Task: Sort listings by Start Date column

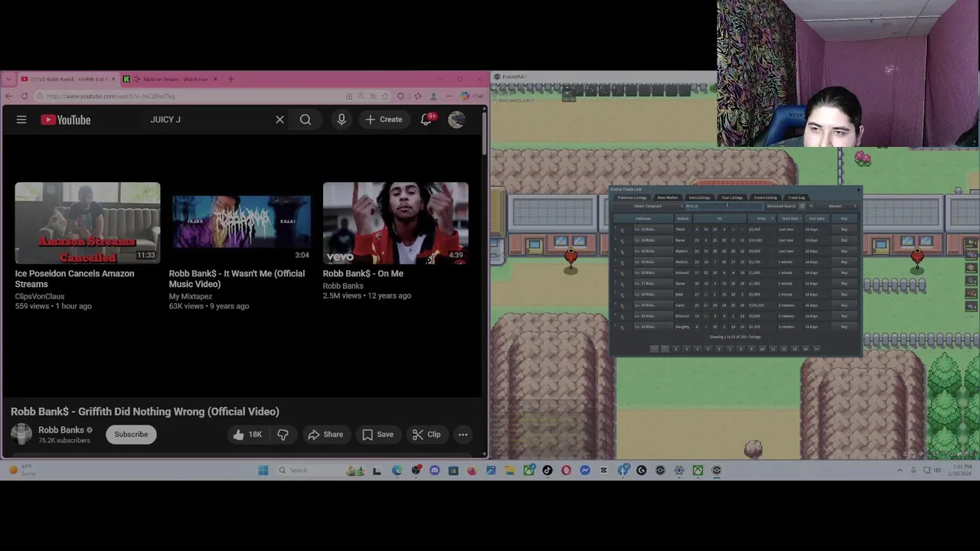Action: point(790,219)
